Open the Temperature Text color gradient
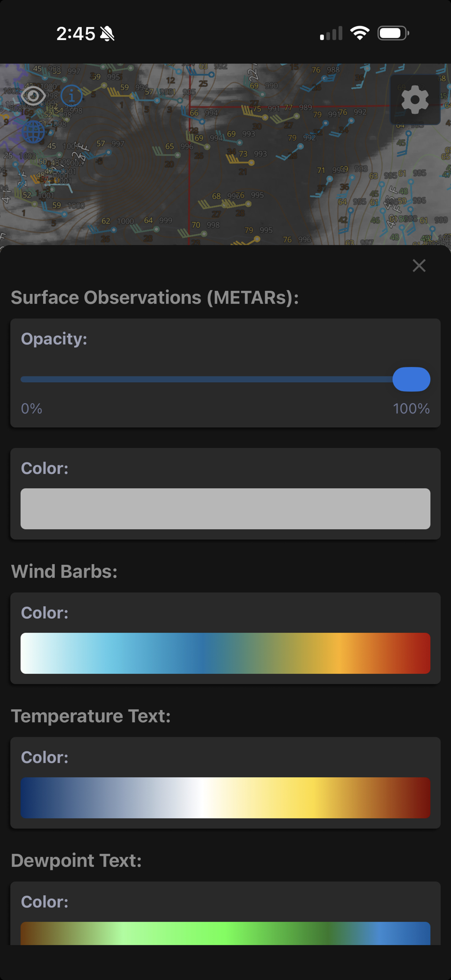The width and height of the screenshot is (451, 980). pyautogui.click(x=225, y=798)
